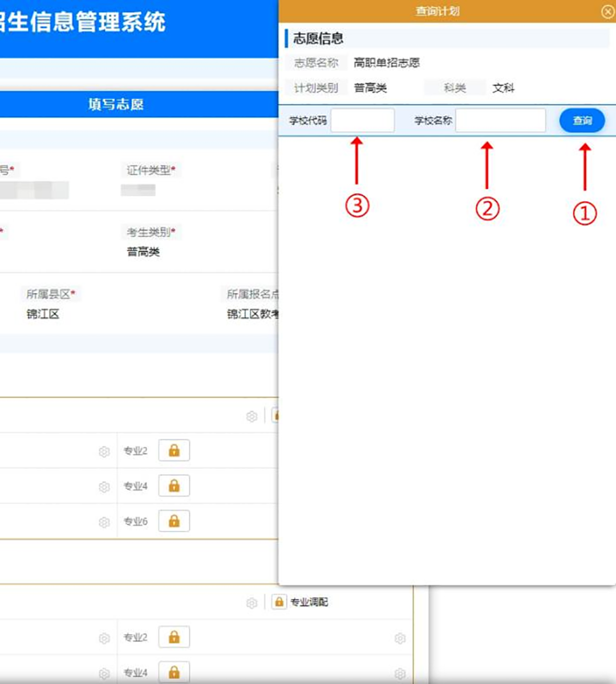This screenshot has height=684, width=616.
Task: Unlock the 专业4 field in second group
Action: click(x=173, y=671)
